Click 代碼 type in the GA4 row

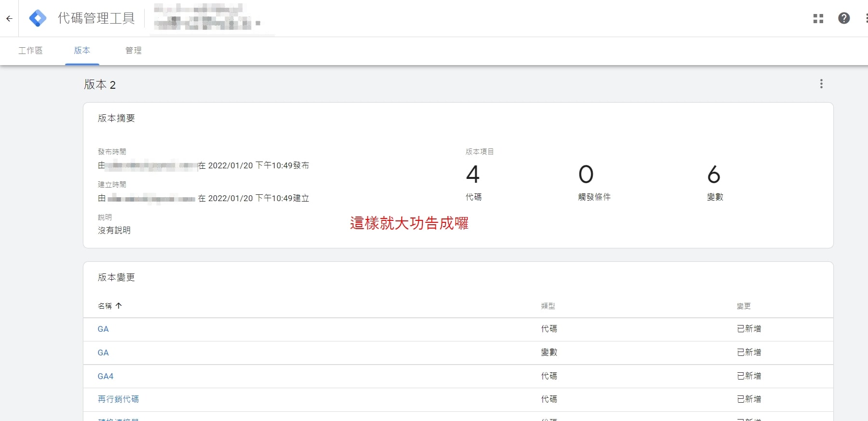click(549, 376)
